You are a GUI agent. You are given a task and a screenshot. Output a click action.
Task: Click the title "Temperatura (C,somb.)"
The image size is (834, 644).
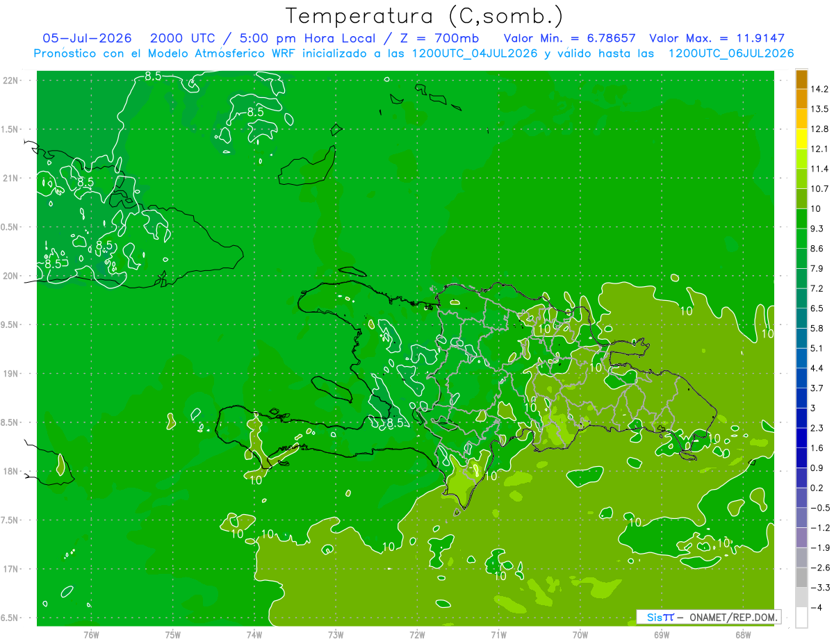pyautogui.click(x=425, y=16)
